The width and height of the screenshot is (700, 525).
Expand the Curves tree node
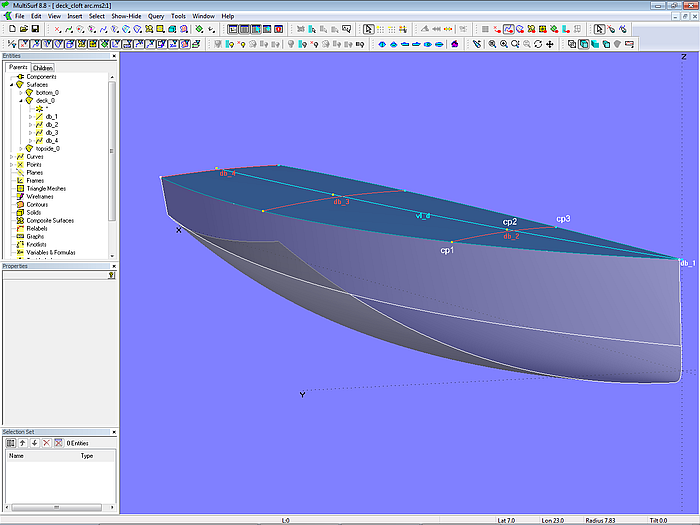11,156
